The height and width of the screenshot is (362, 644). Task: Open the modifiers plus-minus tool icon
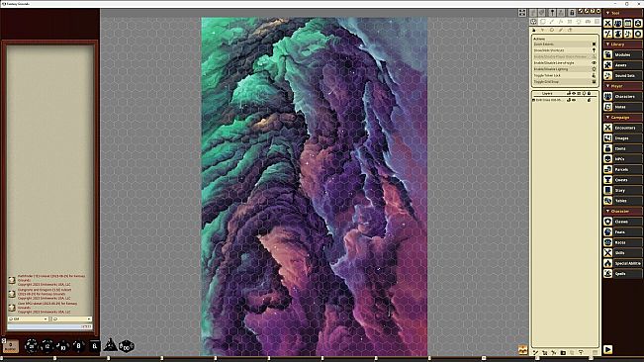click(x=607, y=34)
